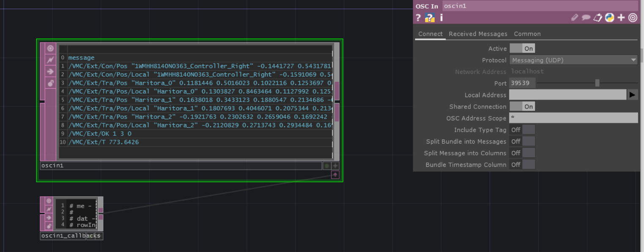This screenshot has height=252, width=644.
Task: Open the Protocol dropdown menu
Action: (x=574, y=60)
